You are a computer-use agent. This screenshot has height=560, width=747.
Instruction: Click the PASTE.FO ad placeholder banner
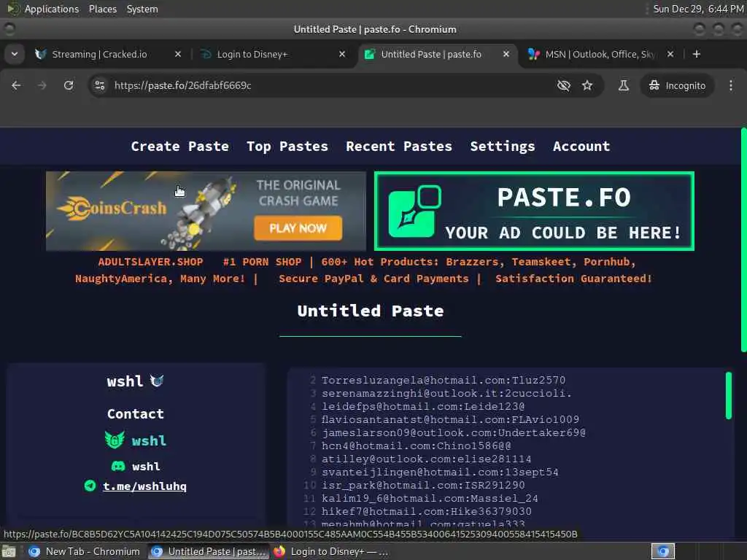(x=534, y=211)
